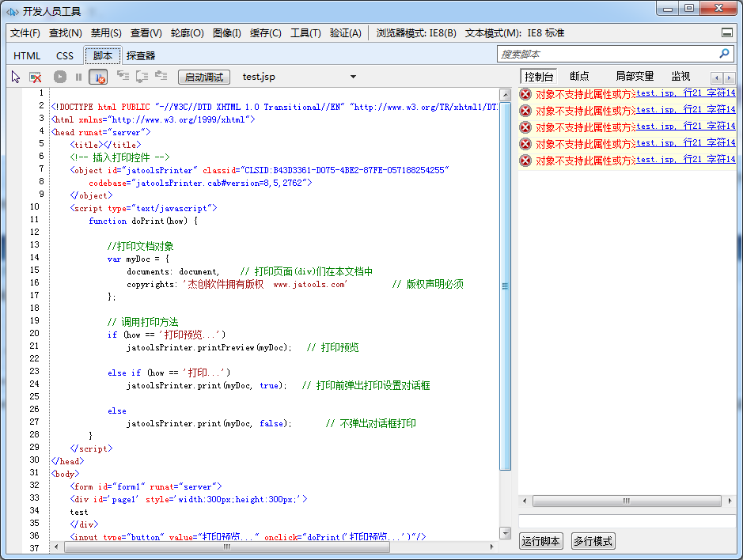Unpin developer tools window icon
This screenshot has height=560, width=743.
[x=727, y=32]
